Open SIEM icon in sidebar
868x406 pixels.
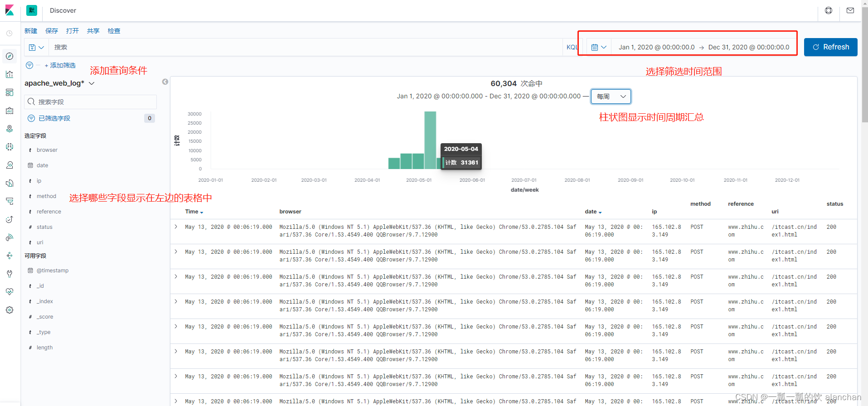[10, 237]
